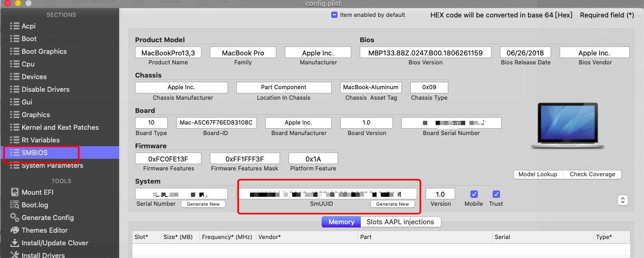Toggle the Trust checkbox
This screenshot has height=258, width=644.
[x=496, y=194]
